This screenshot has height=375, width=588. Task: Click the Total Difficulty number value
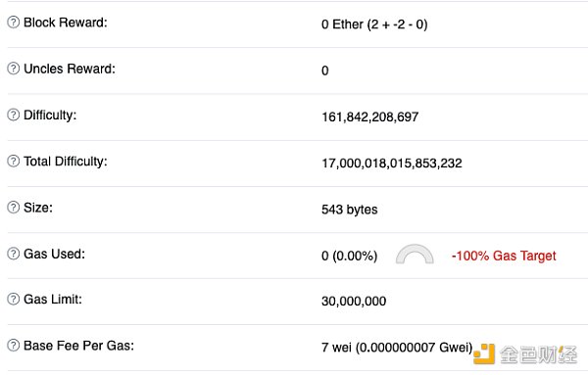(391, 164)
